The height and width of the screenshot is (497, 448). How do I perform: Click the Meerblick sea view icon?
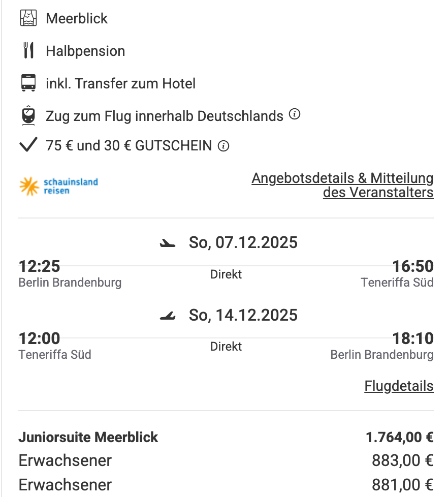click(28, 18)
